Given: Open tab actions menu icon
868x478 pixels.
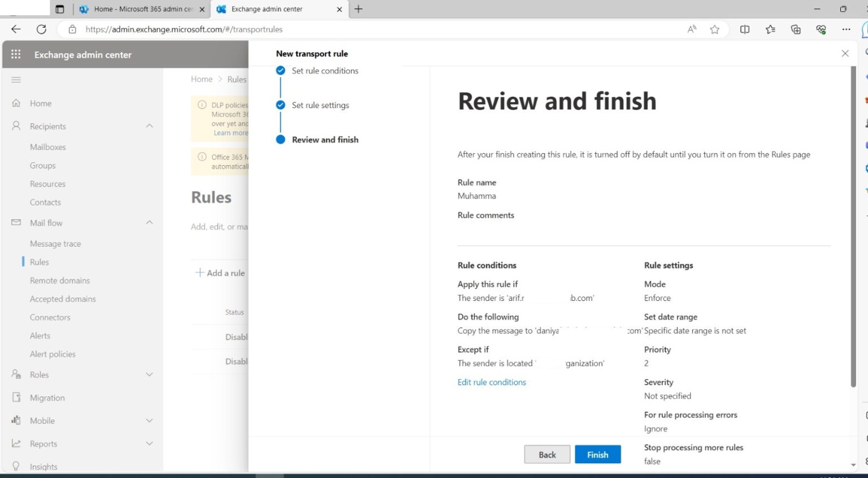Looking at the screenshot, I should coord(60,9).
